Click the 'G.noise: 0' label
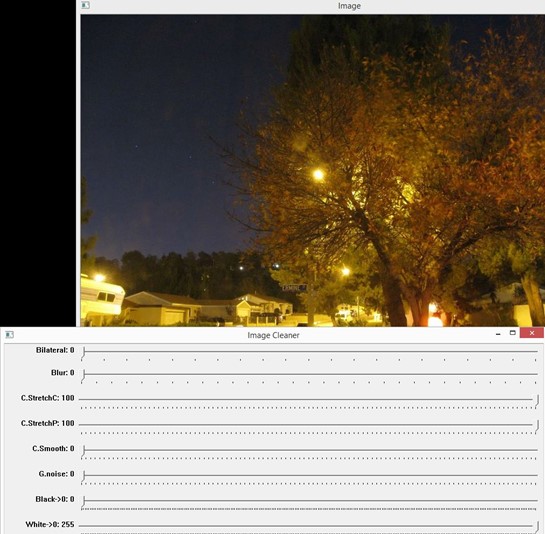The width and height of the screenshot is (545, 534). point(56,474)
